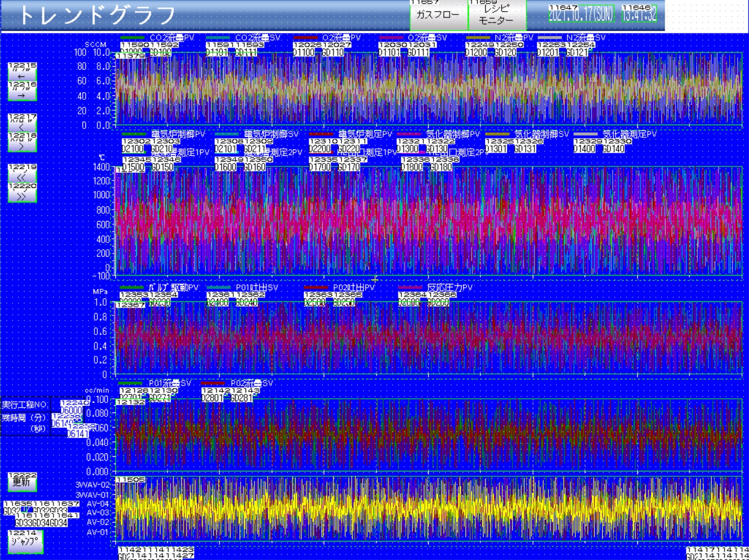749x560 pixels.
Task: Click the D6000 process number field
Action: click(x=71, y=411)
